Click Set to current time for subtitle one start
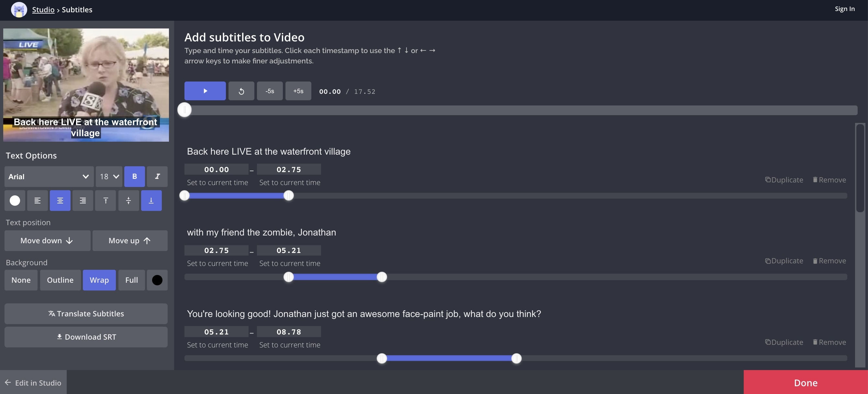Screen dimensions: 868x394 pyautogui.click(x=217, y=181)
